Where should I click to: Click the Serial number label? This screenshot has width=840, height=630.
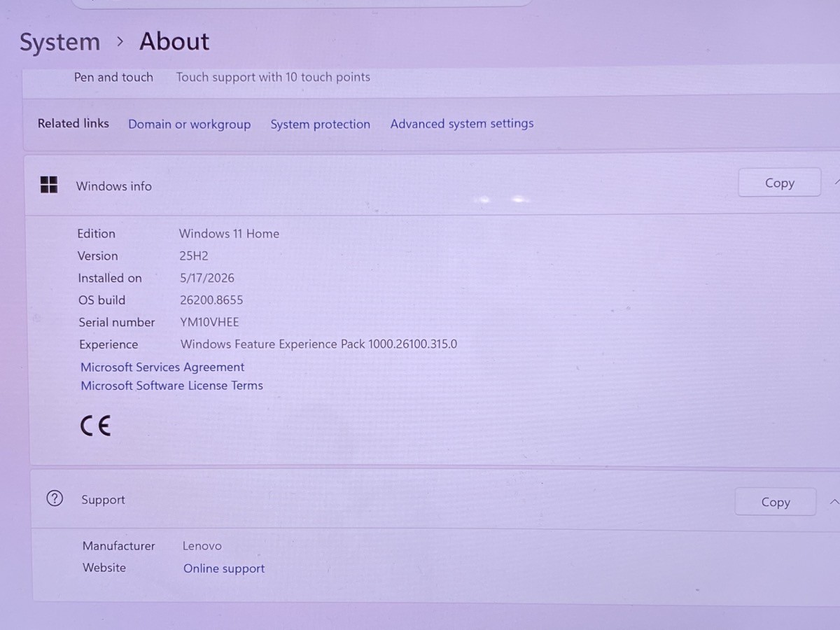117,322
